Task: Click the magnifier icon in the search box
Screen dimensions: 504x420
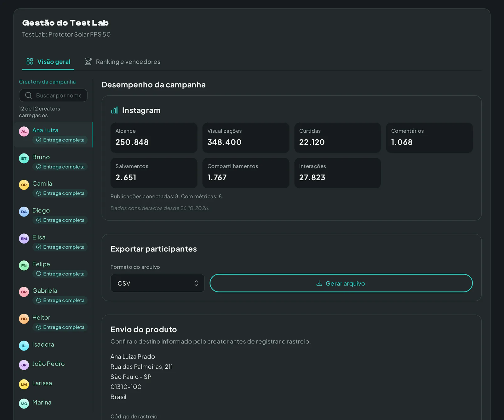Action: (29, 95)
